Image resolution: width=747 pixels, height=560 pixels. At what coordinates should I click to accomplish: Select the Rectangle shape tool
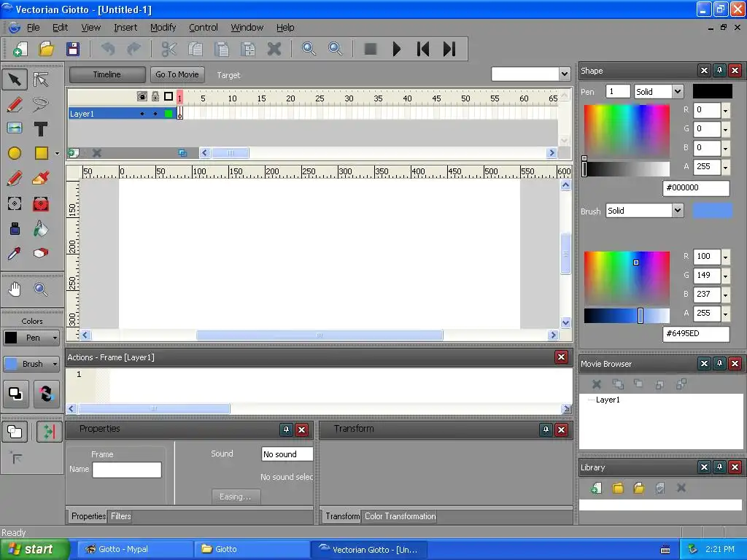click(41, 153)
